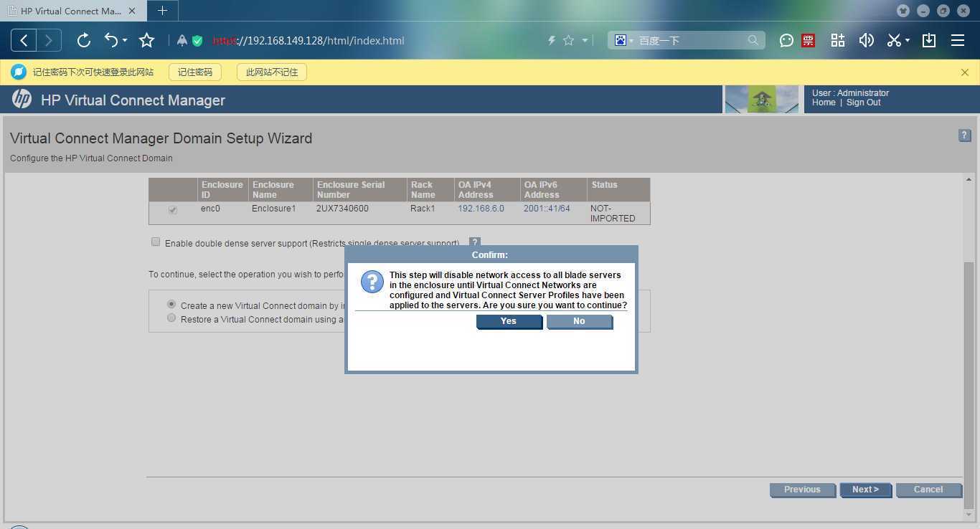Open the wizard help question mark icon

click(965, 135)
